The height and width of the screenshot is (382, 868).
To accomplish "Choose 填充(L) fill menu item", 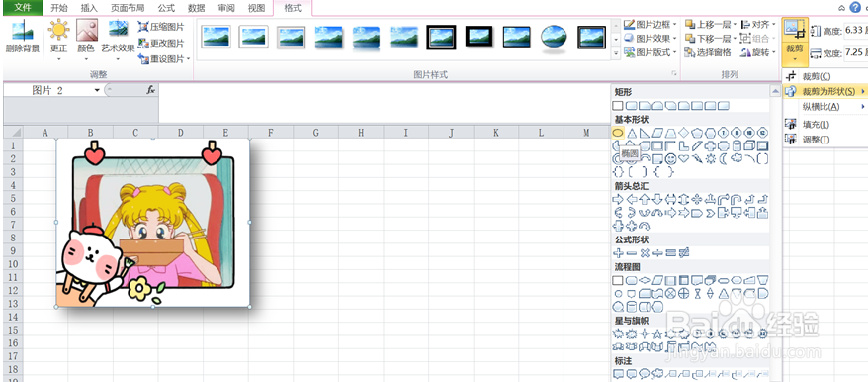I will tap(816, 124).
